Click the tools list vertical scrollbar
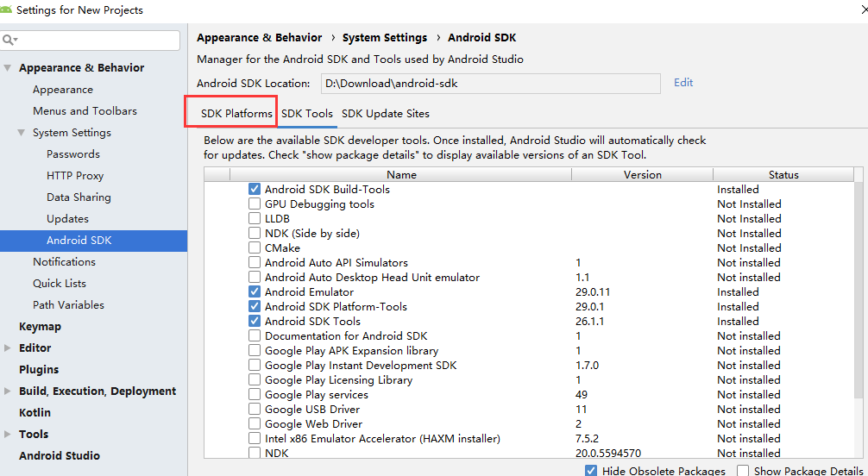This screenshot has height=476, width=868. tap(859, 288)
